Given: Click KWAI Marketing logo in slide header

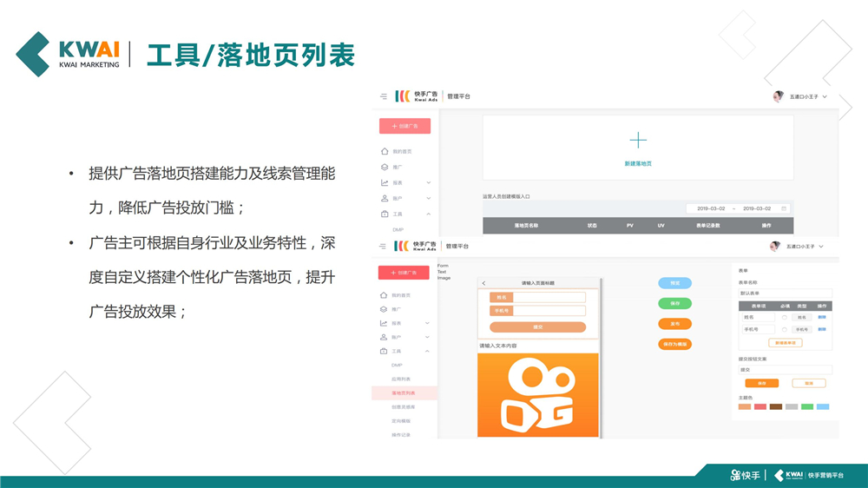Looking at the screenshot, I should (68, 55).
